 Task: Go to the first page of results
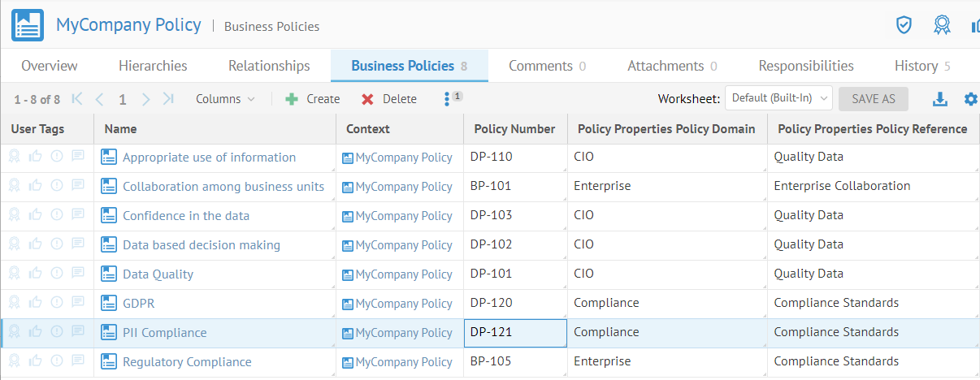tap(77, 99)
